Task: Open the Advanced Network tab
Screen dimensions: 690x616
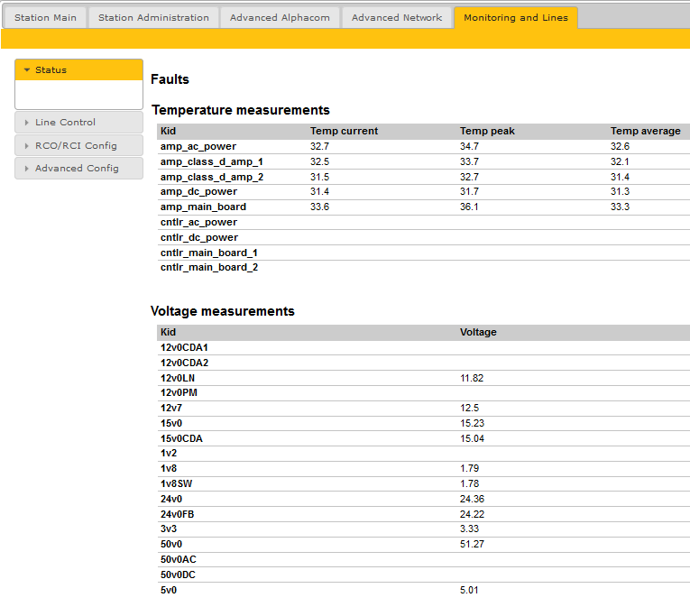Action: (397, 17)
